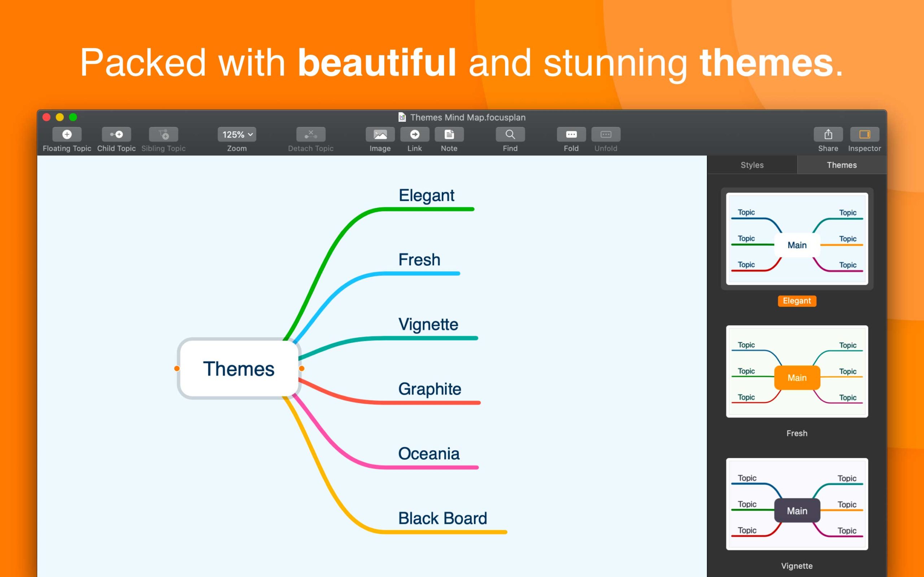Open the 125% zoom dropdown
The height and width of the screenshot is (577, 924).
tap(237, 134)
